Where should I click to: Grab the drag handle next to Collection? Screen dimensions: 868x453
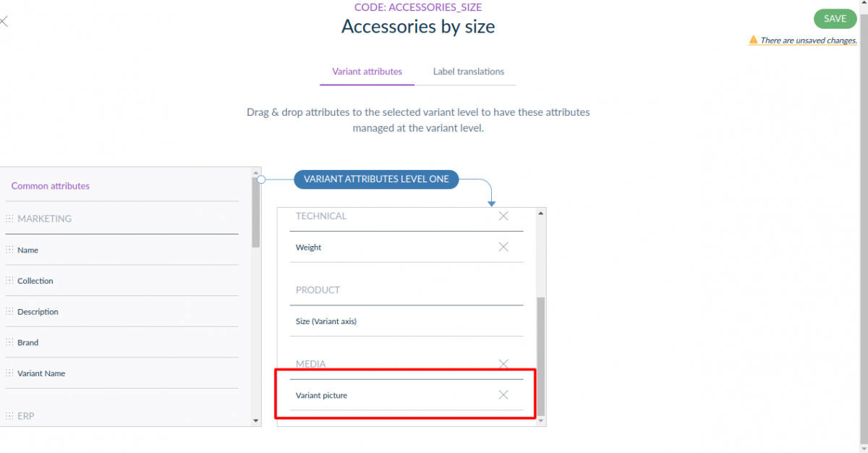click(x=10, y=281)
